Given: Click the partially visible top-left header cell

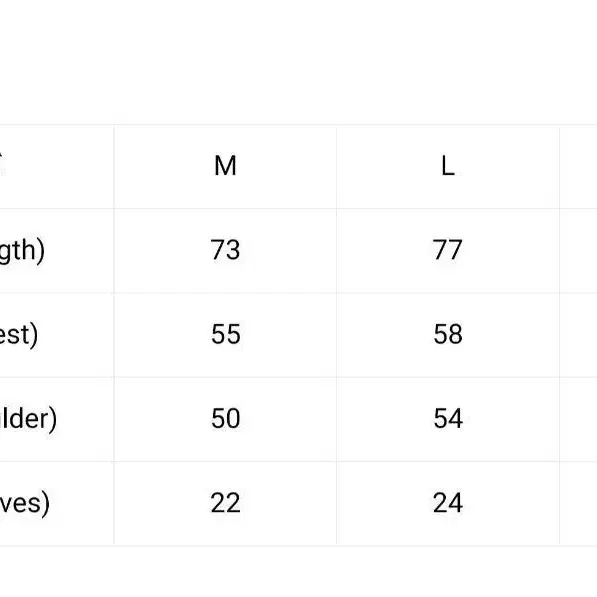Looking at the screenshot, I should click(x=57, y=167).
